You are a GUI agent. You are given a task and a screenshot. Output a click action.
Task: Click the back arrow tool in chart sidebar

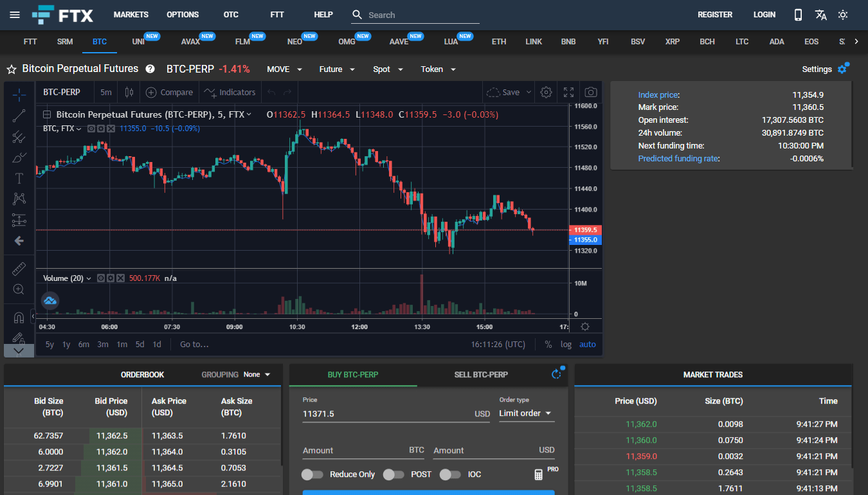tap(19, 240)
